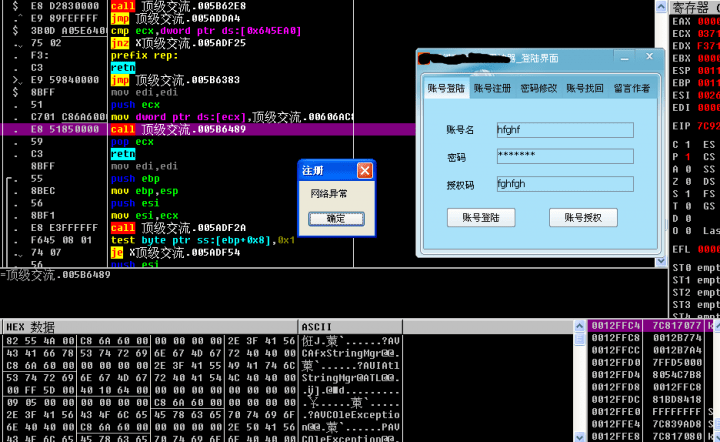Select test byte ptr ss:[ebp+0x8] line

pos(202,240)
